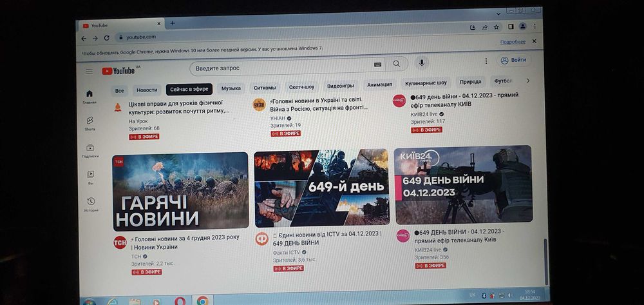Viewport: 644px width, 305px height.
Task: Click the Подробнее link in notification
Action: [x=513, y=42]
